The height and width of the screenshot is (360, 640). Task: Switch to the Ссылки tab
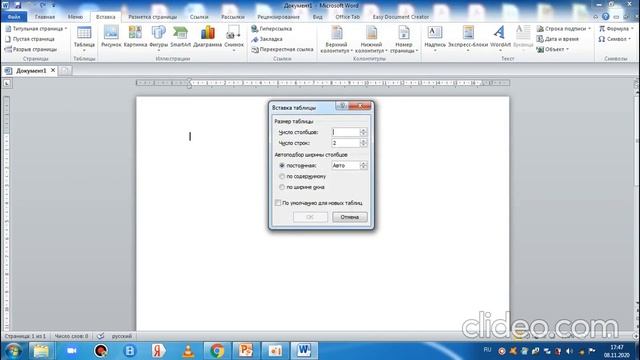(x=199, y=17)
